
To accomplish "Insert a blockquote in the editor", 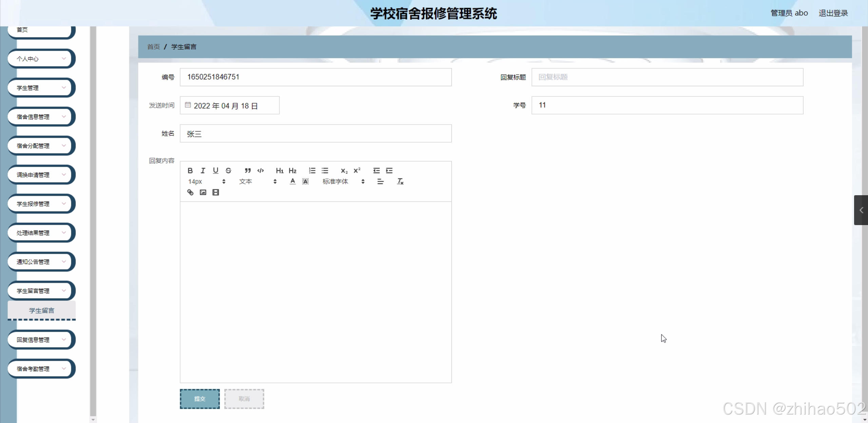I will pyautogui.click(x=248, y=170).
